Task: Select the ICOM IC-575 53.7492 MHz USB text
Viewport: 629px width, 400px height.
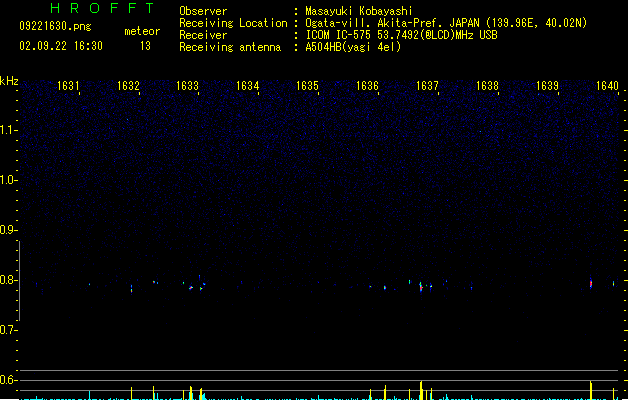Action: click(401, 35)
